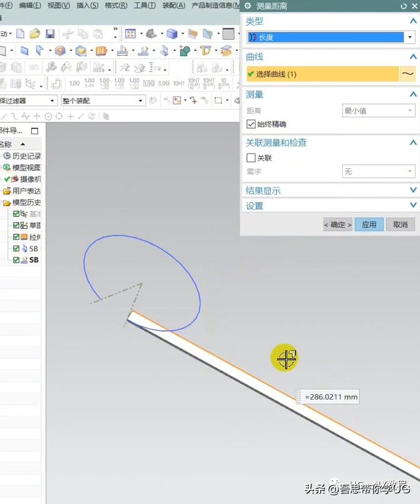Click the 286.0211 mm measurement label
This screenshot has height=504, width=420.
pos(328,397)
